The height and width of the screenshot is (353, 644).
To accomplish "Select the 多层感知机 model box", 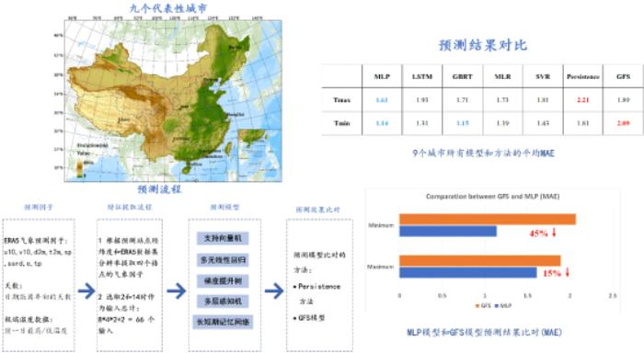I will tap(223, 302).
